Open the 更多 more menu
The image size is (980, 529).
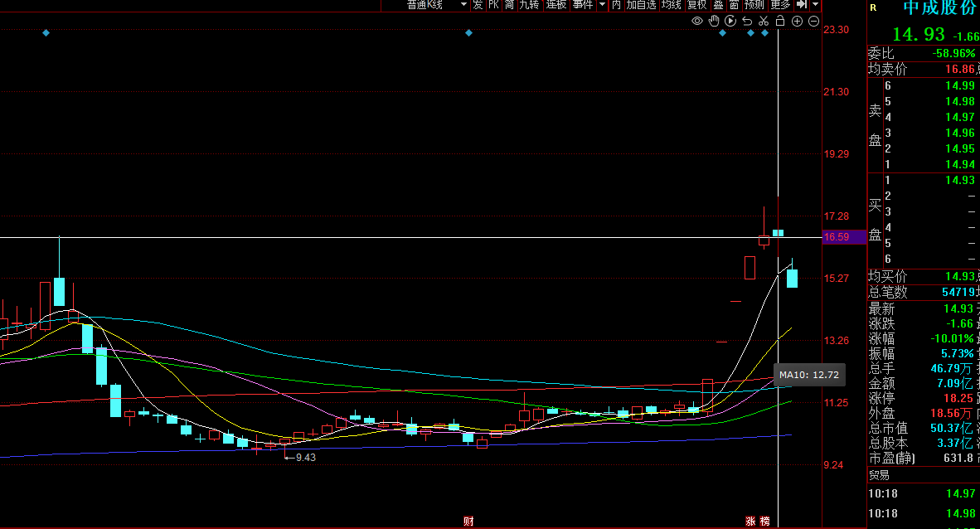tap(781, 5)
